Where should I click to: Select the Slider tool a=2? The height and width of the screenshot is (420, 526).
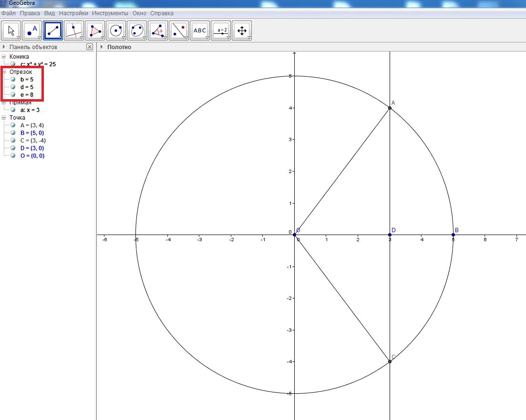tap(221, 30)
